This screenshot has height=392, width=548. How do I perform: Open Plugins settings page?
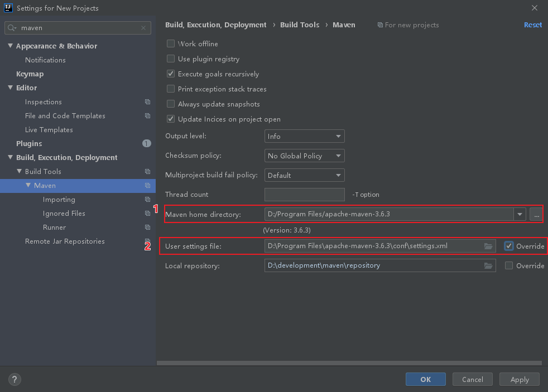pyautogui.click(x=29, y=143)
